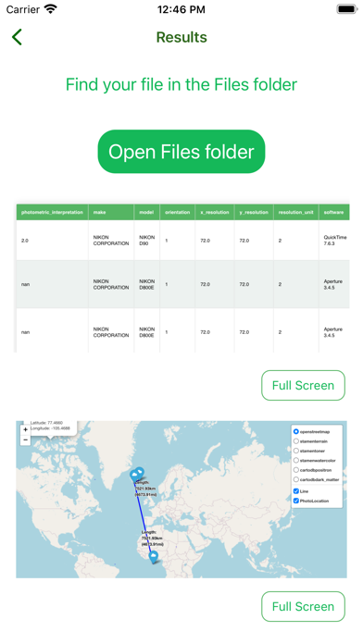Click the software column header

coord(333,212)
